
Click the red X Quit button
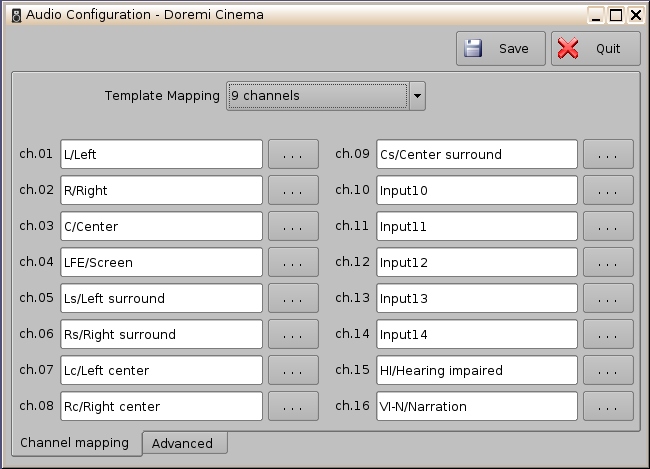tap(595, 49)
